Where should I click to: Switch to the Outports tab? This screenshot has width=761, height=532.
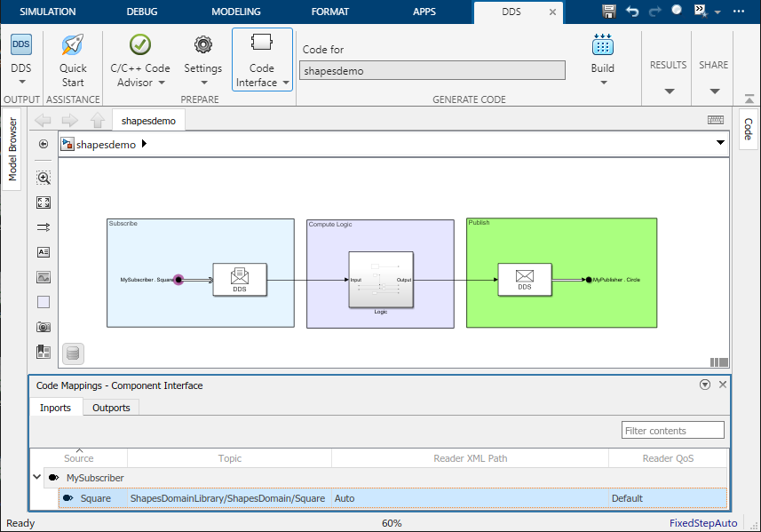coord(110,408)
